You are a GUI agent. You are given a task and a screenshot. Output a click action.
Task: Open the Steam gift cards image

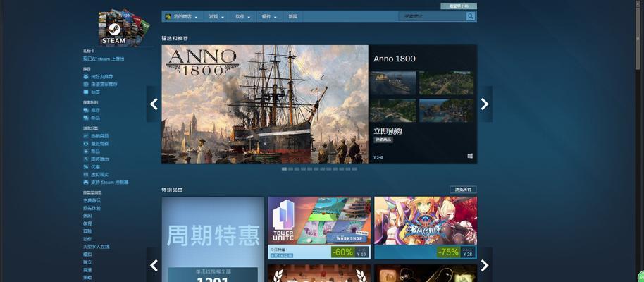124,27
